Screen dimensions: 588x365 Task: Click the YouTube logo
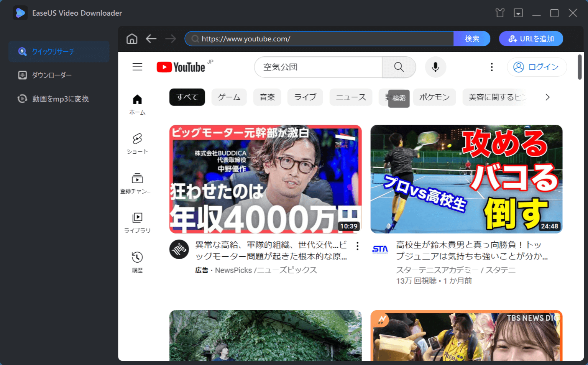point(181,67)
